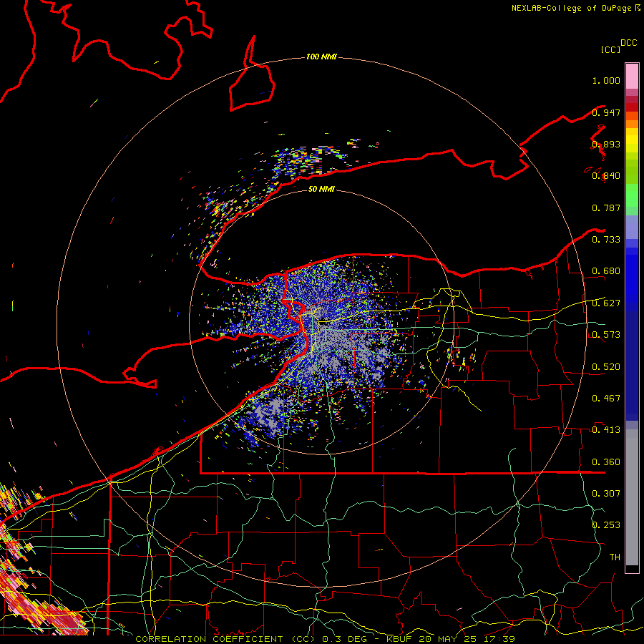This screenshot has width=644, height=644.
Task: Click the 100 NMI range ring label
Action: pos(321,57)
